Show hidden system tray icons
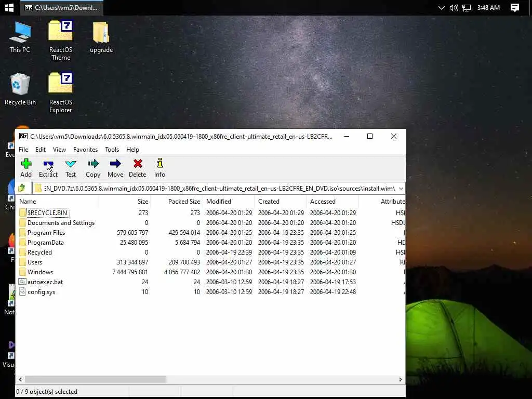Viewport: 532px width, 399px height. pos(441,8)
